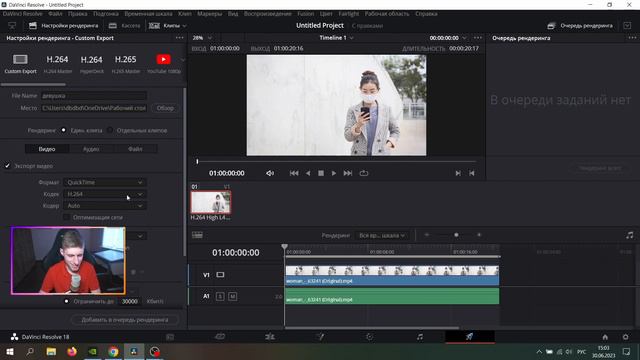Open the viewer timecode dropdown arrow
640x360 pixels.
464,38
